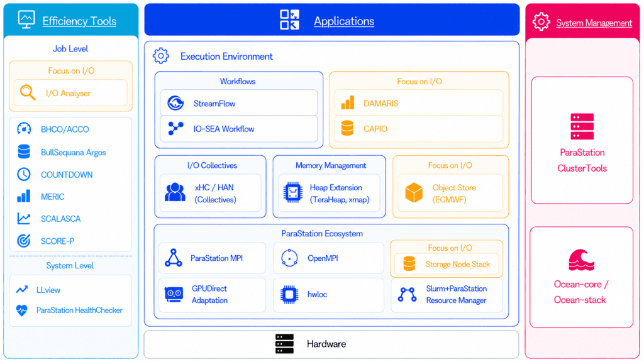The width and height of the screenshot is (644, 362).
Task: Select the BHCO/ACCO entry text
Action: pos(65,129)
